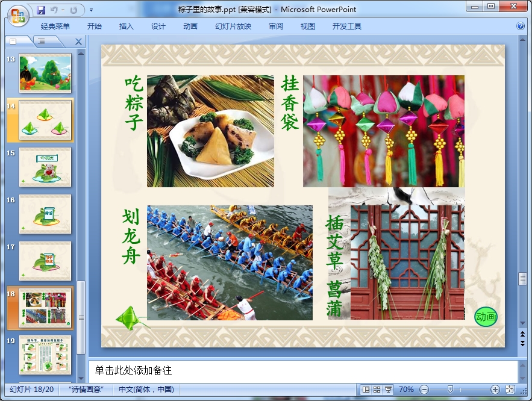Viewport: 532px width, 401px height.
Task: Switch to Normal view in status bar
Action: [365, 390]
